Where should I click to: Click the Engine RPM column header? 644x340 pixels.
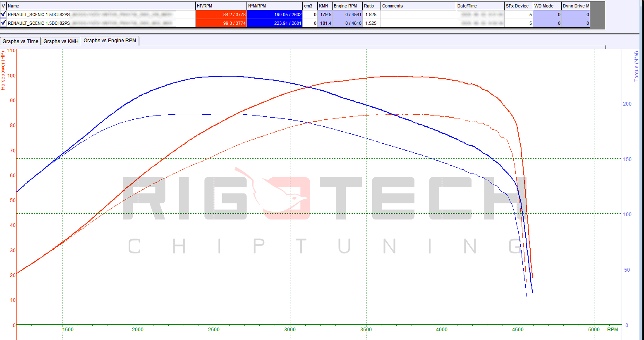click(x=347, y=6)
